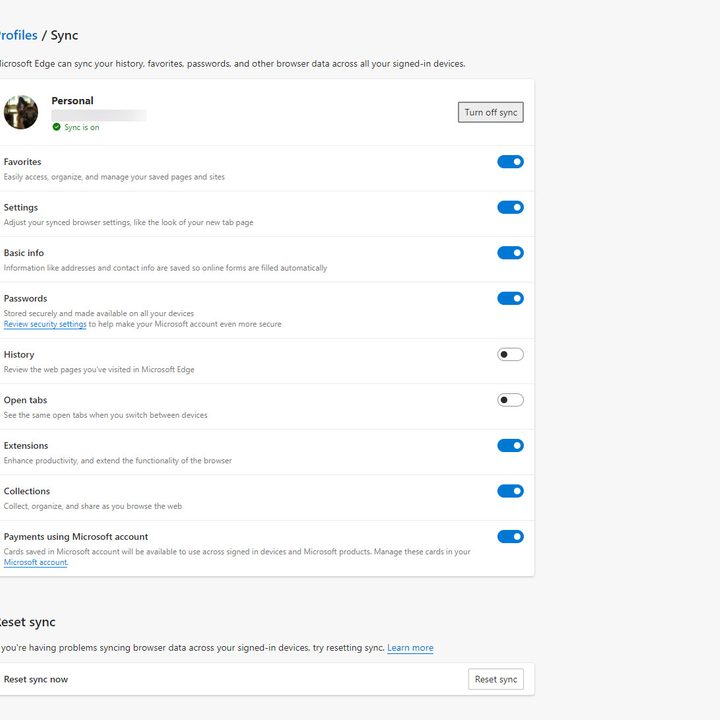Go back to Profiles breadcrumb
720x720 pixels.
pos(18,35)
